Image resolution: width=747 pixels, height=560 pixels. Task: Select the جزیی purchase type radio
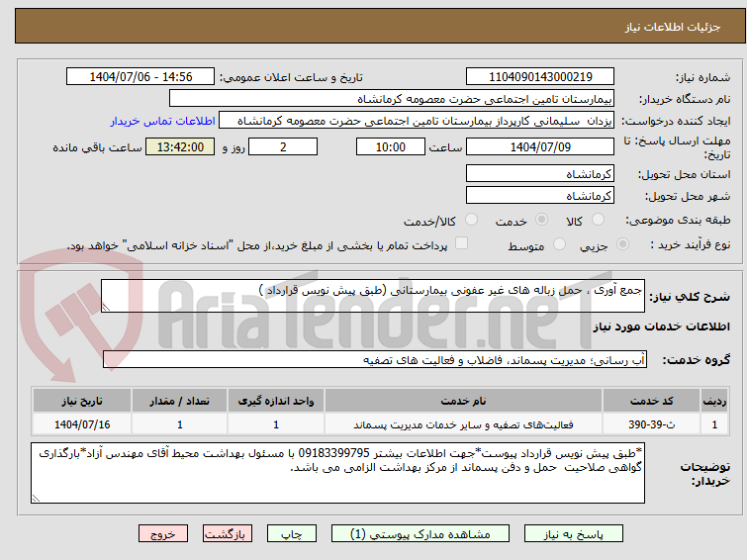click(622, 244)
